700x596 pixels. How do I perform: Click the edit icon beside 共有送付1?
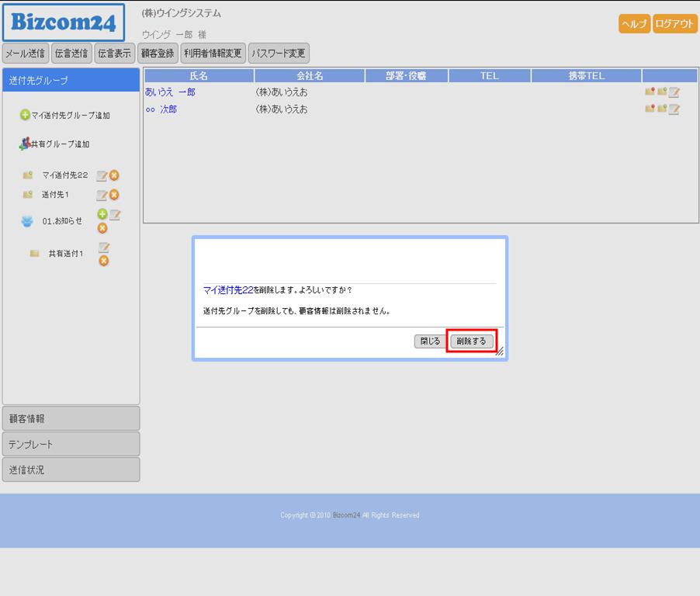(103, 248)
